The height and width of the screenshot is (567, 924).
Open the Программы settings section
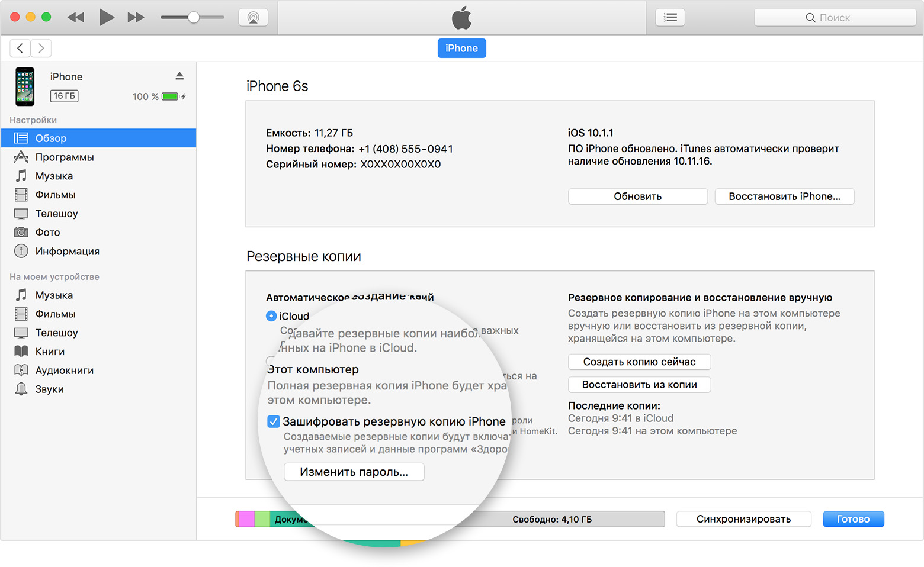pos(98,157)
